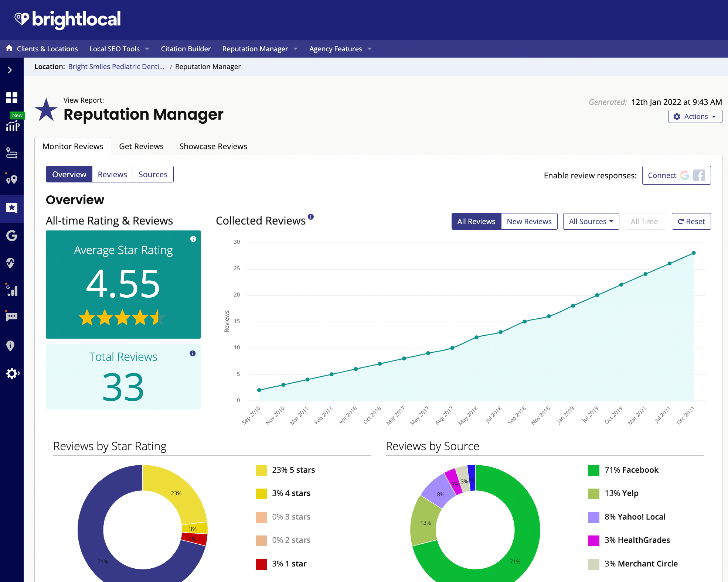Click the home icon in navigation bar
The image size is (728, 582).
pos(9,48)
